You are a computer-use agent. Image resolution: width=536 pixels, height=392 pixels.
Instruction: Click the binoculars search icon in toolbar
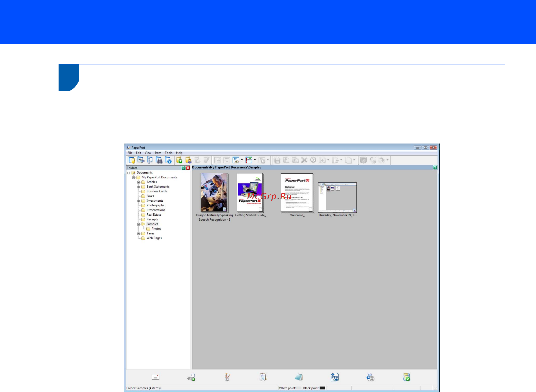159,160
